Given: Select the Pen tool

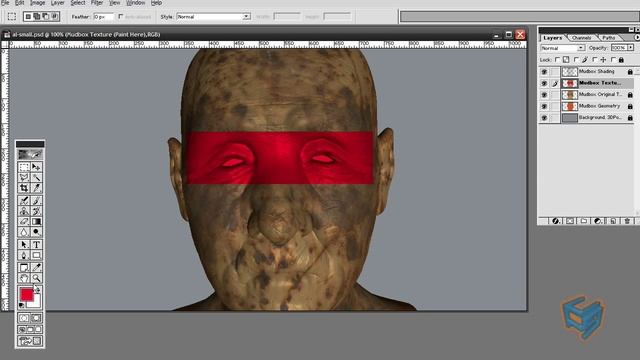Looking at the screenshot, I should [24, 255].
